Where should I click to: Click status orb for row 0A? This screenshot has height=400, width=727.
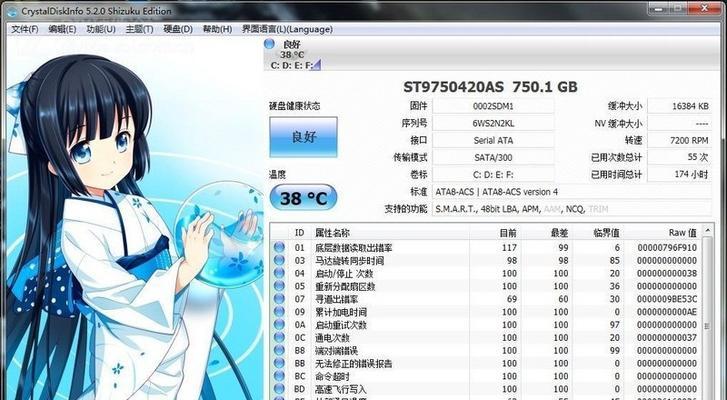(x=279, y=324)
